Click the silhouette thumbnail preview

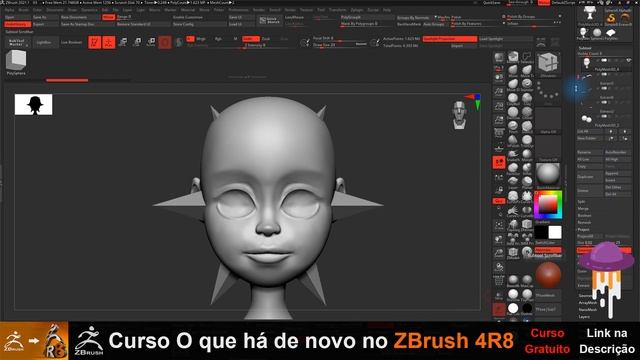(x=33, y=104)
